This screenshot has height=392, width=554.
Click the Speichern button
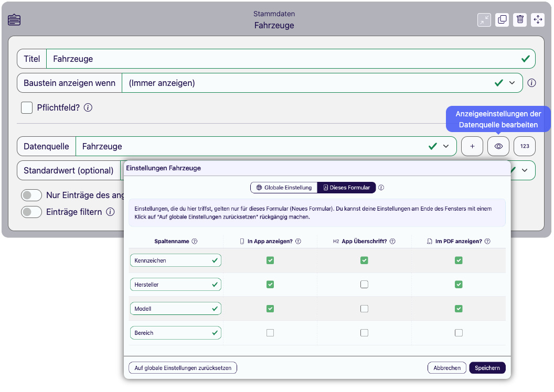click(487, 368)
